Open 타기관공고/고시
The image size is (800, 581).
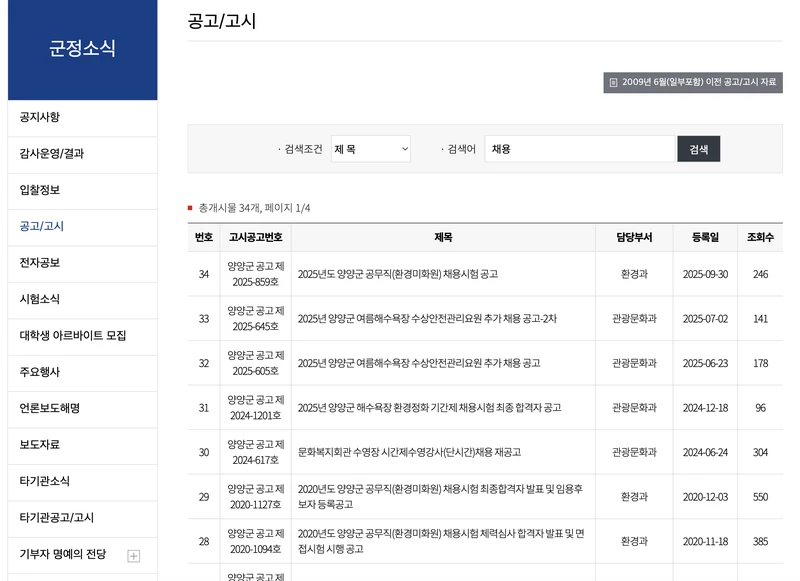[52, 517]
